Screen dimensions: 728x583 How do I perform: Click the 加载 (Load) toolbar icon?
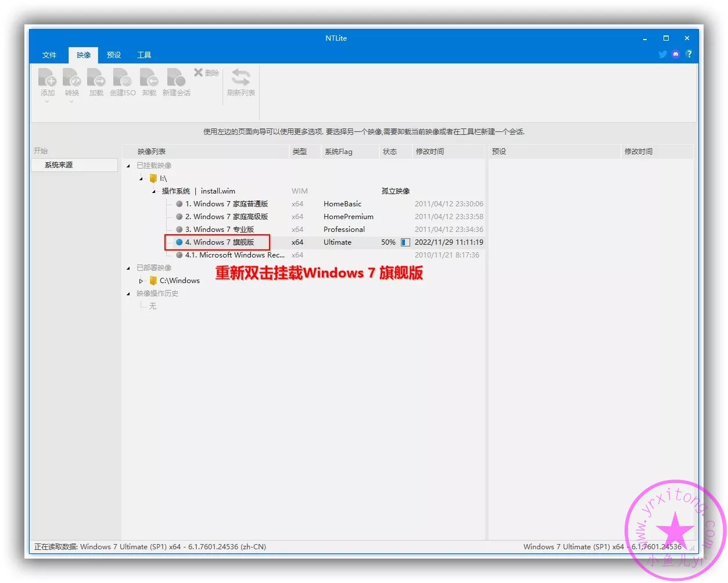pos(96,77)
